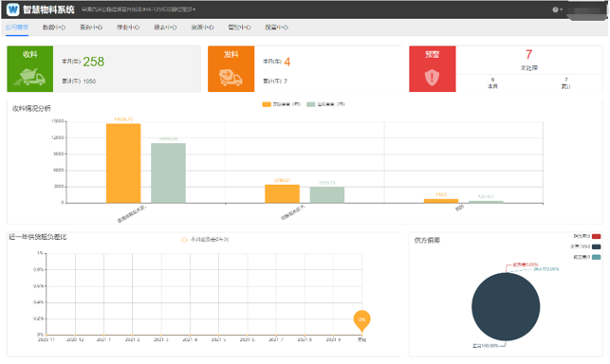Toggle the orange bar series legend
The width and height of the screenshot is (610, 364).
[267, 104]
